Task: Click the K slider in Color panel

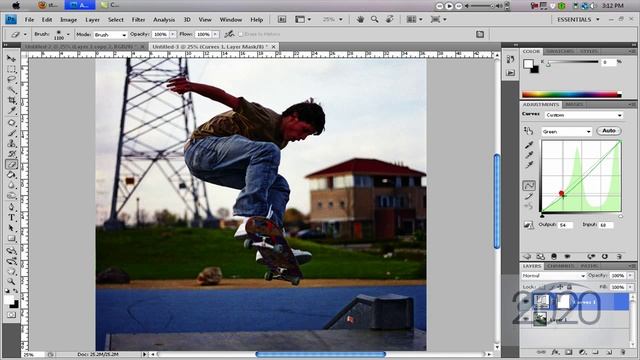Action: [573, 62]
